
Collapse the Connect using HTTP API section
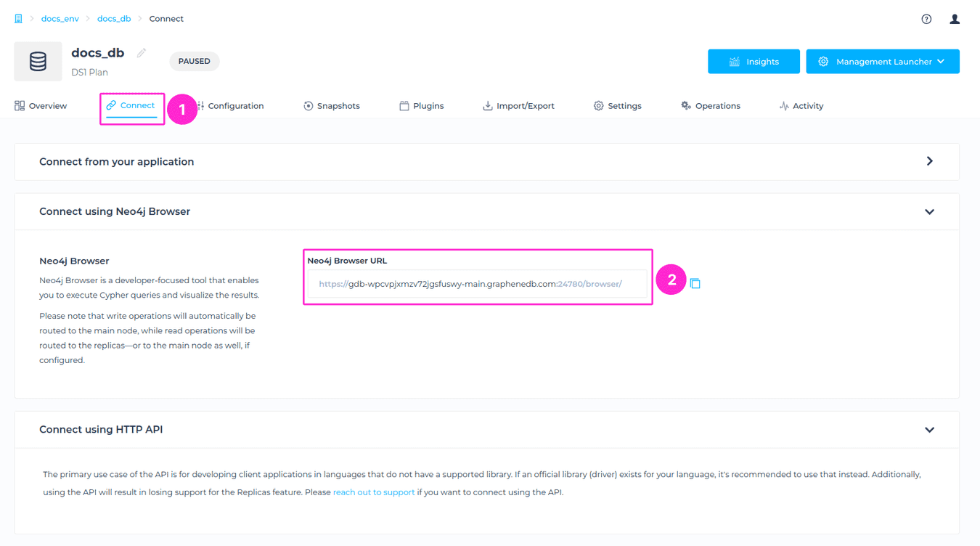(x=930, y=429)
